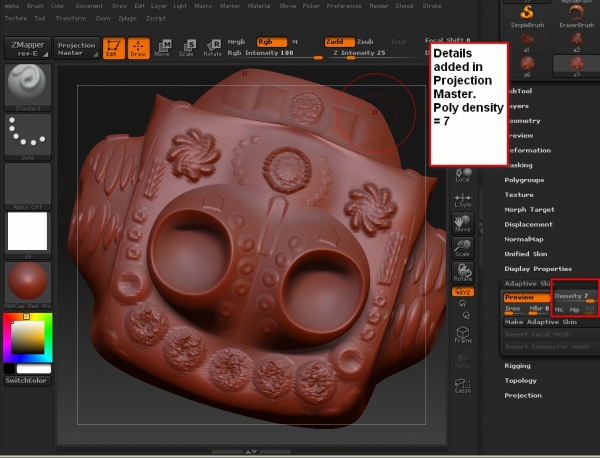600x458 pixels.
Task: Expand the Texture subpalette
Action: coord(518,195)
